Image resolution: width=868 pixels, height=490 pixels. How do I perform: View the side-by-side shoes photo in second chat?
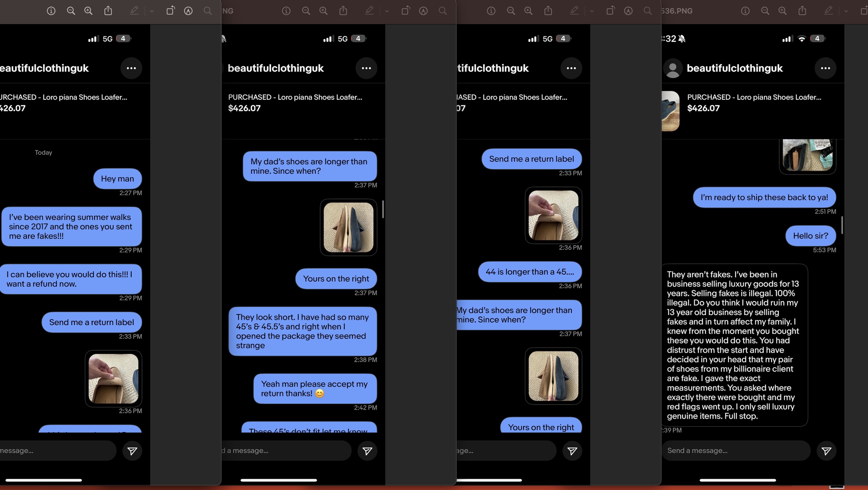coord(348,227)
